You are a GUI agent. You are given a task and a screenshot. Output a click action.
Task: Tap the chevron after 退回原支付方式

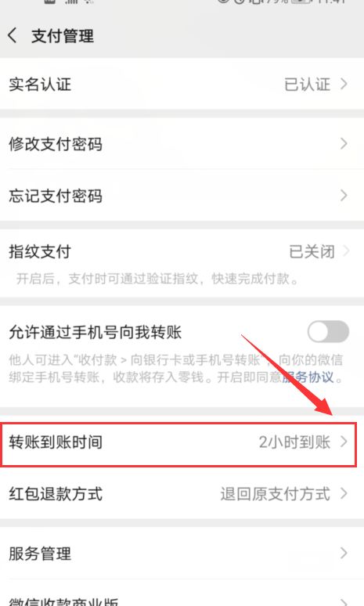344,493
